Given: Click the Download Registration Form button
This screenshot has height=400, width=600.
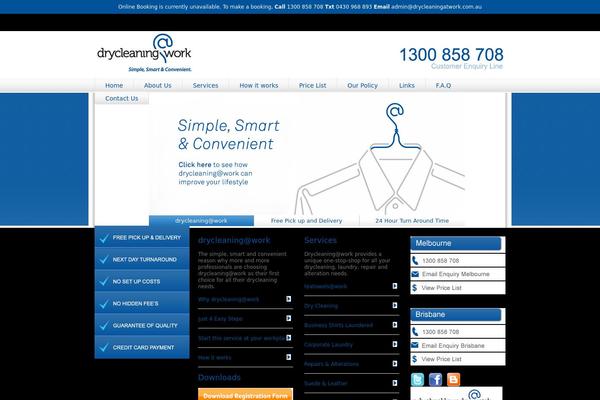Looking at the screenshot, I should point(245,395).
